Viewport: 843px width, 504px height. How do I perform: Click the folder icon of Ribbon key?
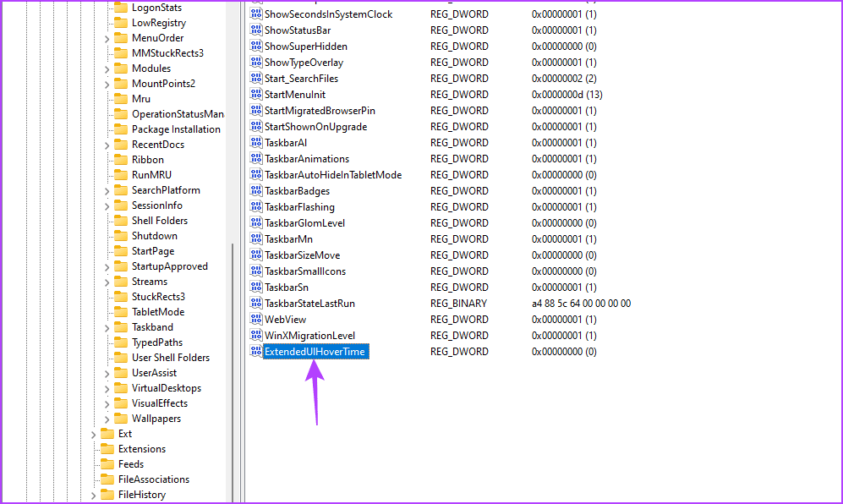(121, 160)
